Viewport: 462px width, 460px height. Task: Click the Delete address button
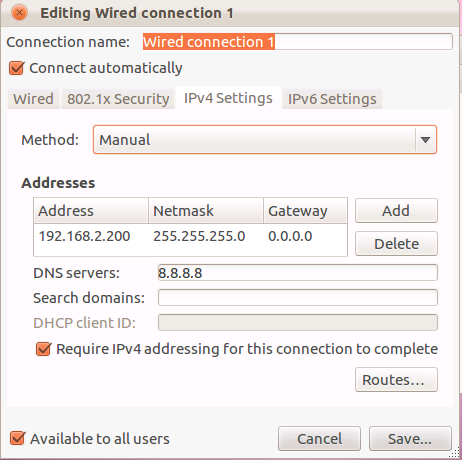tap(396, 244)
